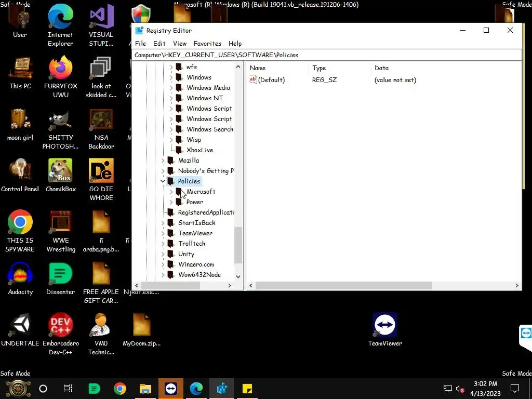Expand the Wow6432Node registry key
The height and width of the screenshot is (399, 532).
point(163,275)
